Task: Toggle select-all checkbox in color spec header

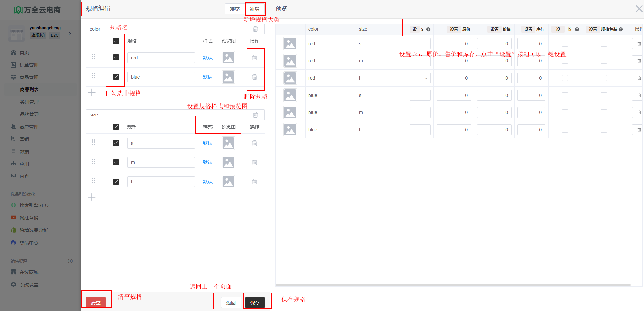Action: point(116,41)
